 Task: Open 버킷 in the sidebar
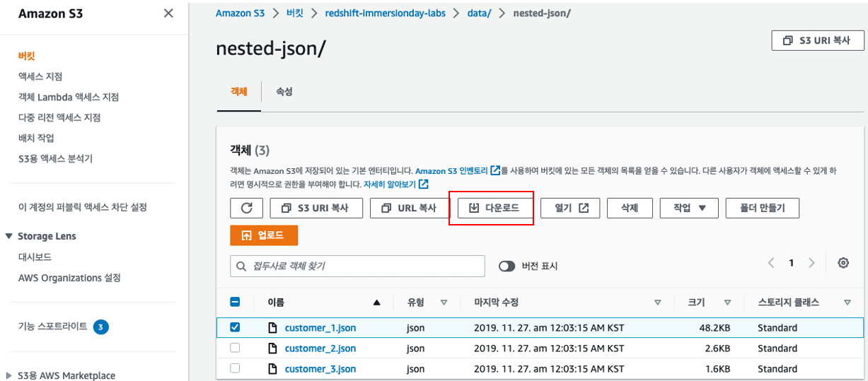click(x=26, y=56)
